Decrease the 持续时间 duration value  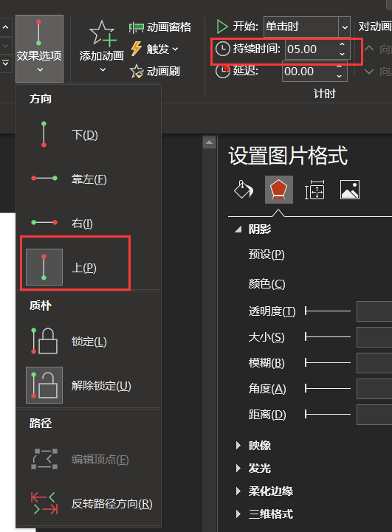[x=342, y=54]
